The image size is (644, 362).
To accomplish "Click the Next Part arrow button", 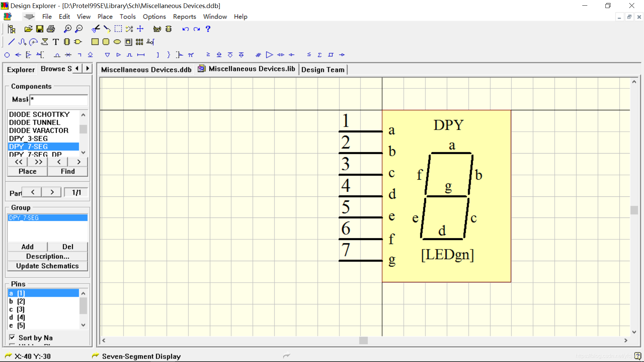I will [x=52, y=192].
